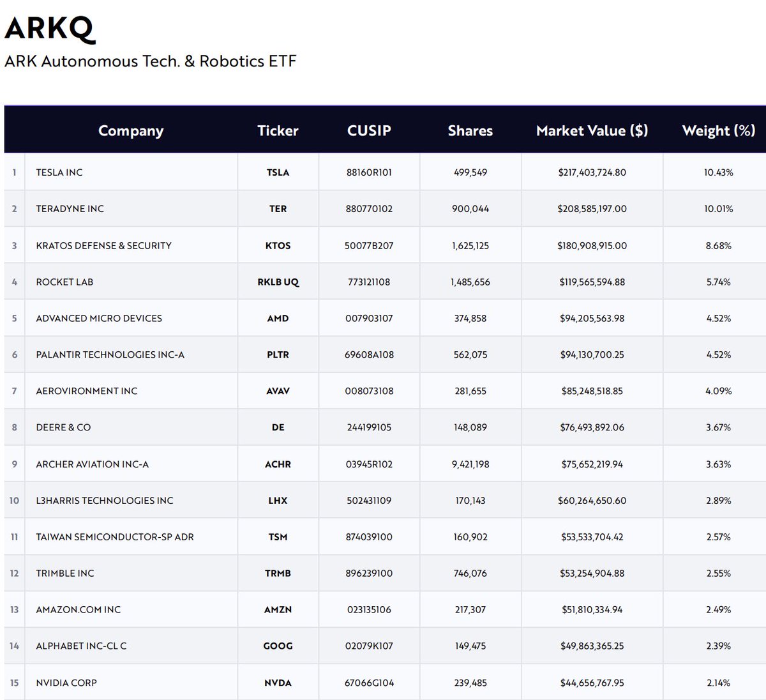Click Alphabet's 2.39% weight cell
Screen dimensions: 766x700
click(718, 646)
